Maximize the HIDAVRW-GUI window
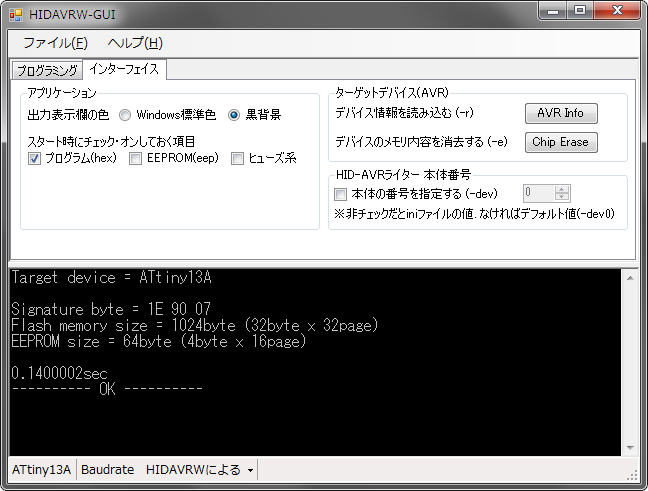Screen dimensions: 648x491 click(580, 11)
